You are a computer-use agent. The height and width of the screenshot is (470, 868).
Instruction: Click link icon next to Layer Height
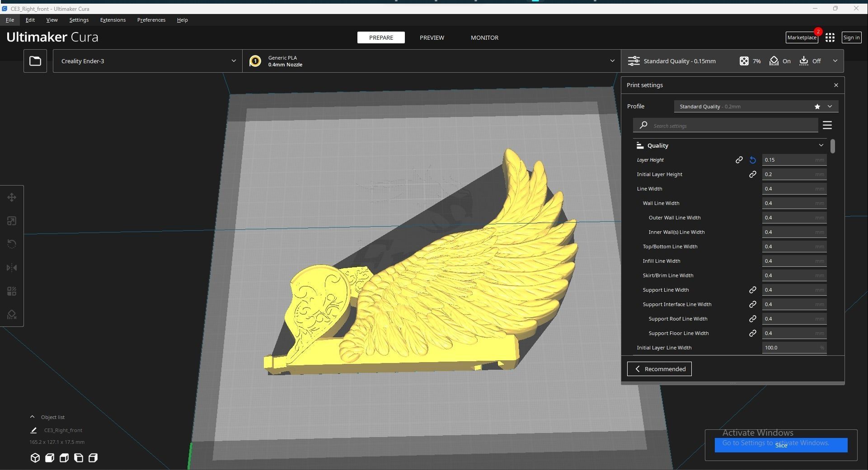pos(739,160)
